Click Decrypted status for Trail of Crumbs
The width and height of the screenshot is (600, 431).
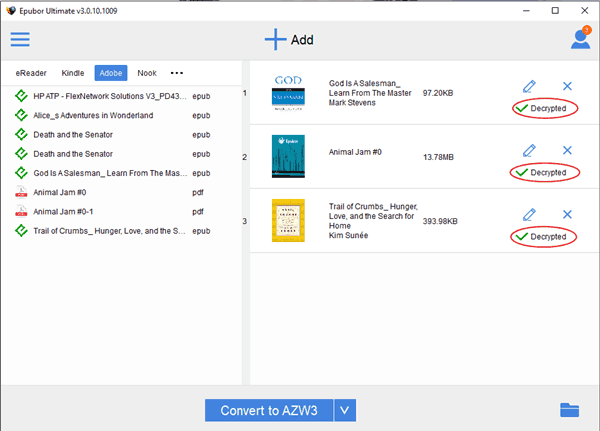tap(541, 237)
